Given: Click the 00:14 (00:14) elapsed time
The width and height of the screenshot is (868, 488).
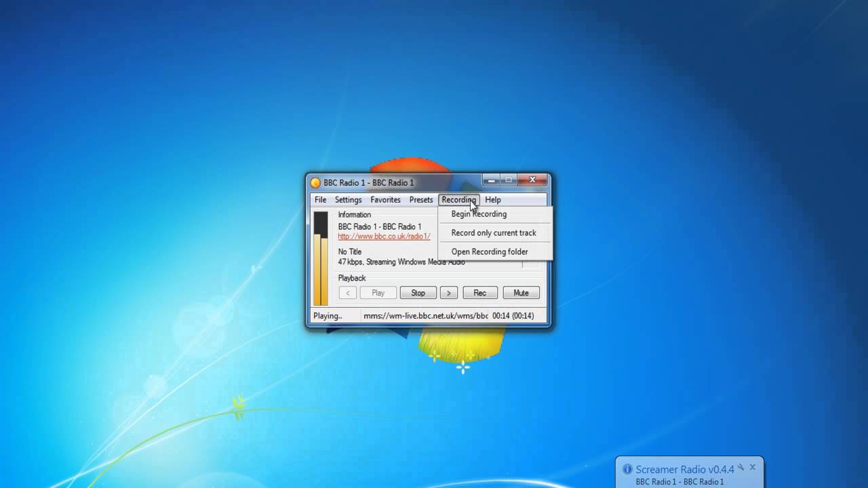Looking at the screenshot, I should [513, 316].
